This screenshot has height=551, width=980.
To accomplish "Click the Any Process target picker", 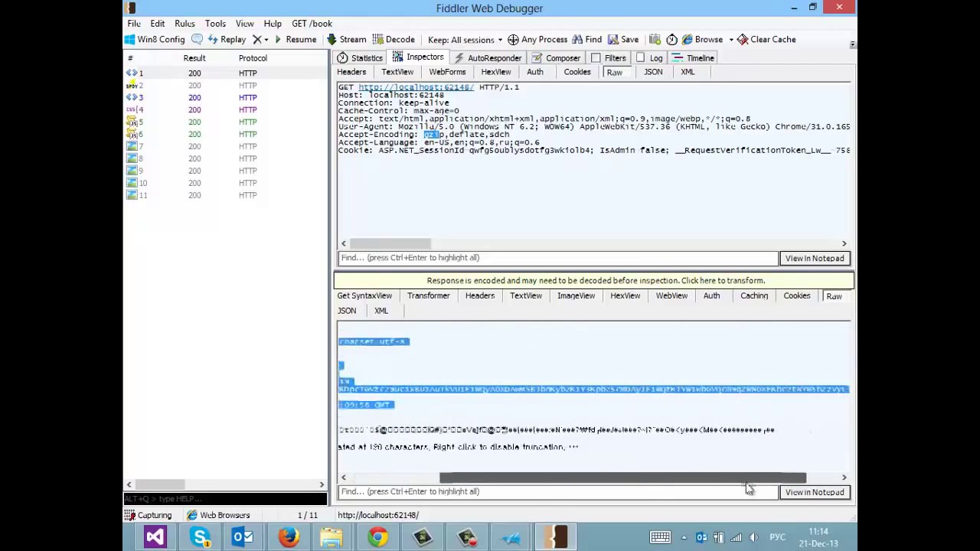I will coord(537,40).
